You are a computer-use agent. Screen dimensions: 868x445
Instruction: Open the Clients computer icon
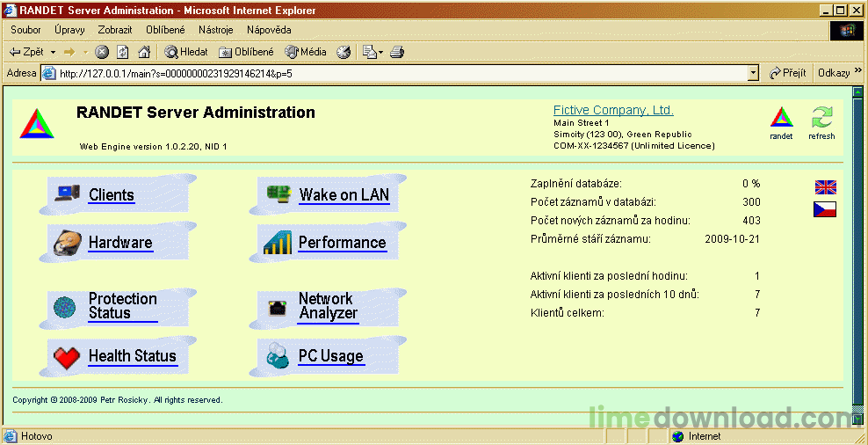pos(68,193)
